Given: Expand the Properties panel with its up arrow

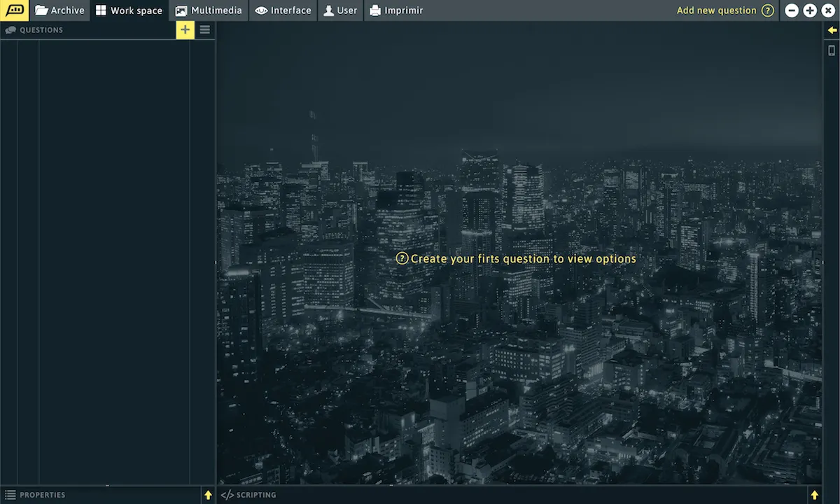Looking at the screenshot, I should (208, 495).
